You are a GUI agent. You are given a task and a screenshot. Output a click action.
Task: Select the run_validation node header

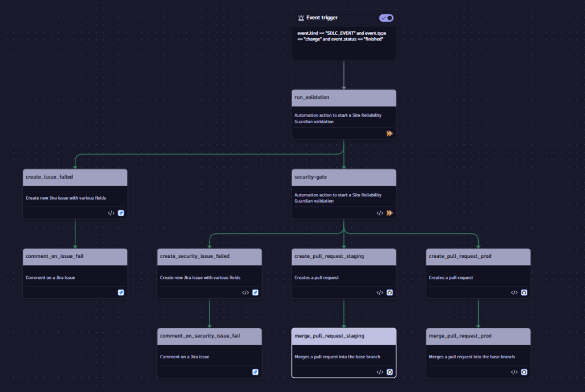[x=343, y=97]
